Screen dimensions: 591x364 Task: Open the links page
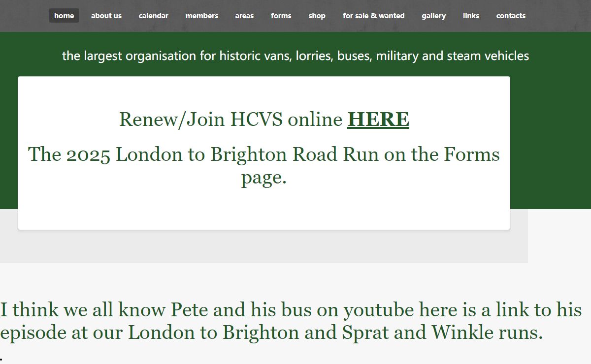click(471, 16)
